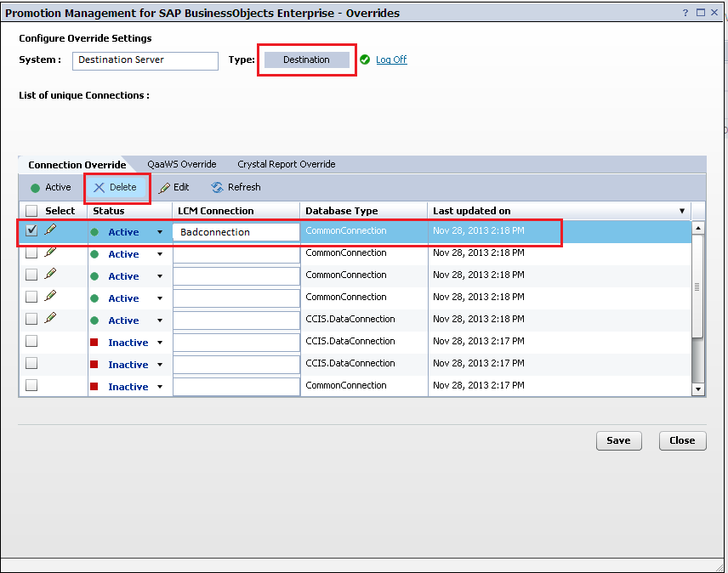Click the Active toolbar label

[58, 187]
